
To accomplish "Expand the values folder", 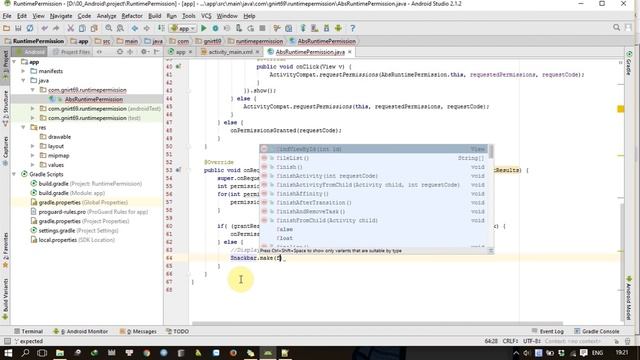I will tap(33, 165).
